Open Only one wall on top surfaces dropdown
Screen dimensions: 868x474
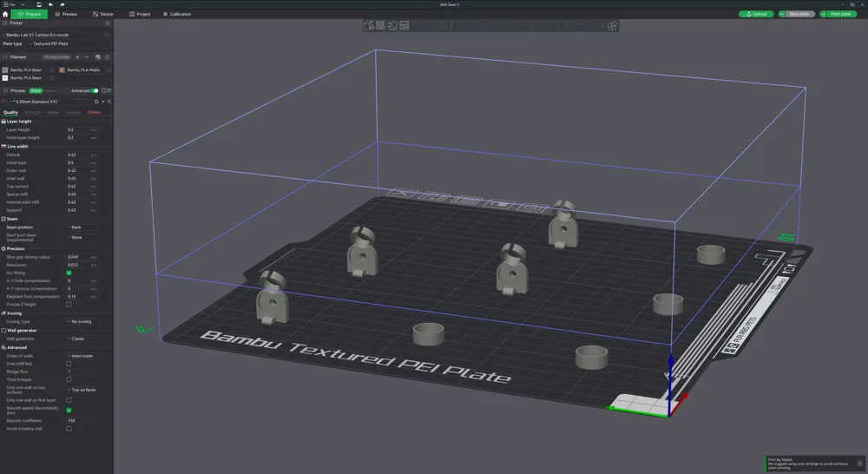[x=82, y=390]
